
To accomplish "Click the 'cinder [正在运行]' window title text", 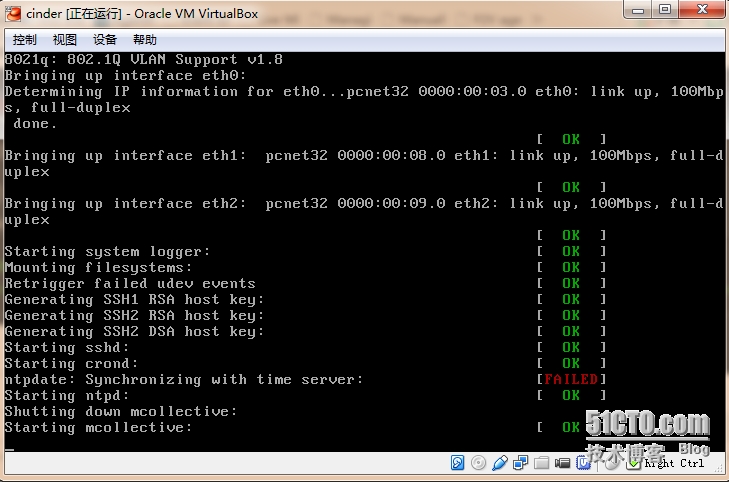I will (x=74, y=14).
